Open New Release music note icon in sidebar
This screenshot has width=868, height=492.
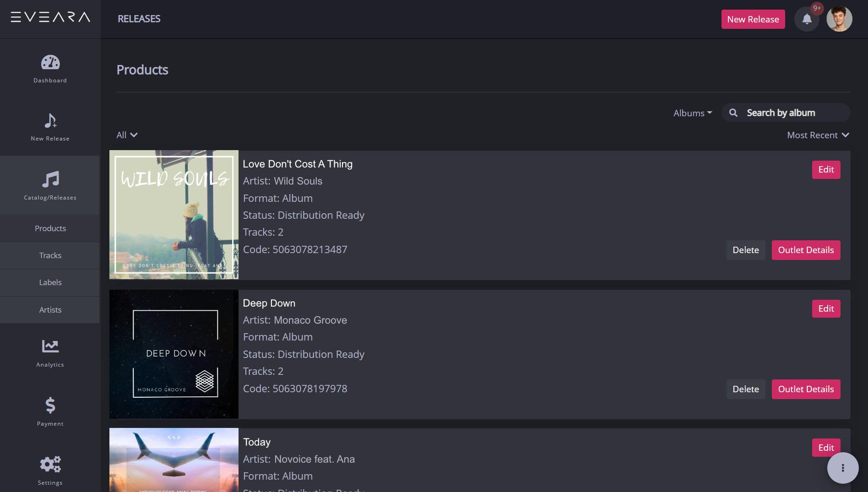(x=50, y=120)
